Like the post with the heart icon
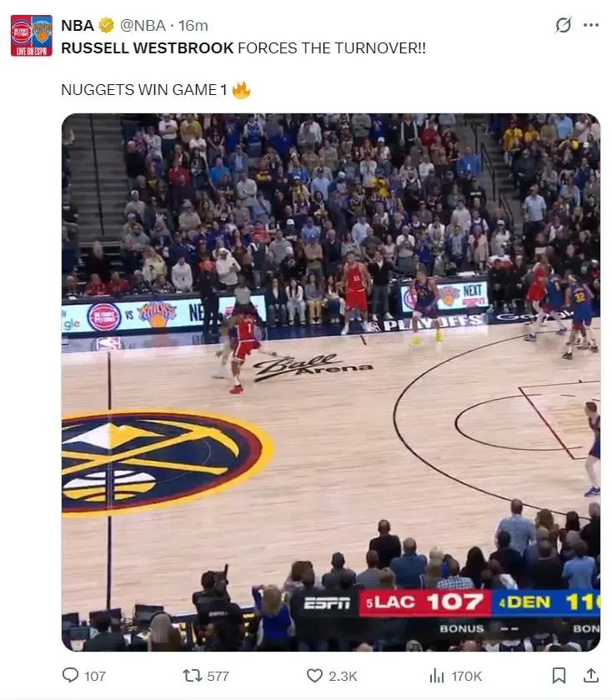This screenshot has height=700, width=612. tap(314, 676)
